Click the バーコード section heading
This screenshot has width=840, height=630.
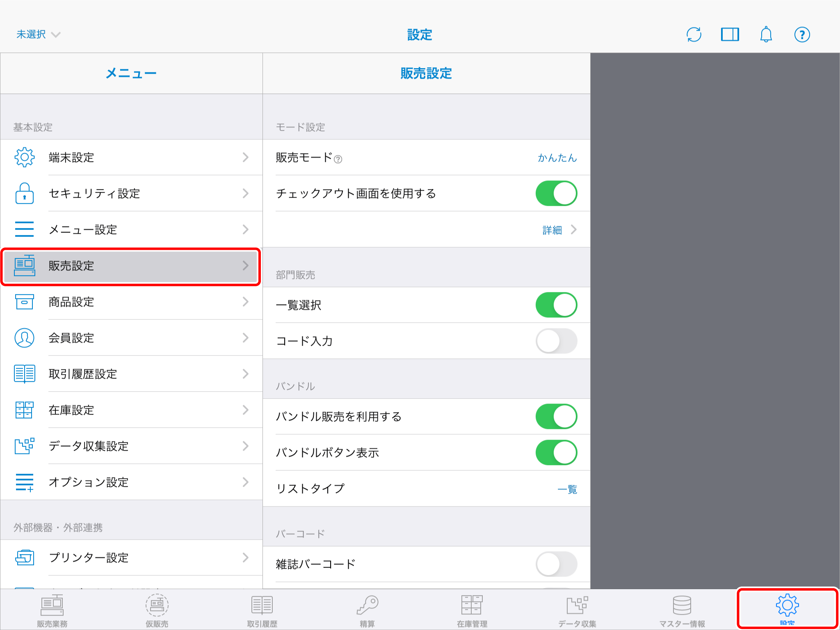click(x=300, y=534)
